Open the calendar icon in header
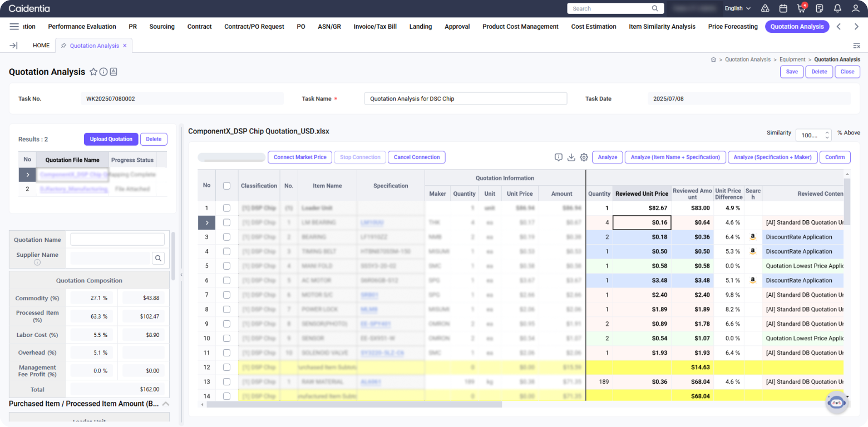This screenshot has width=868, height=427. tap(783, 8)
